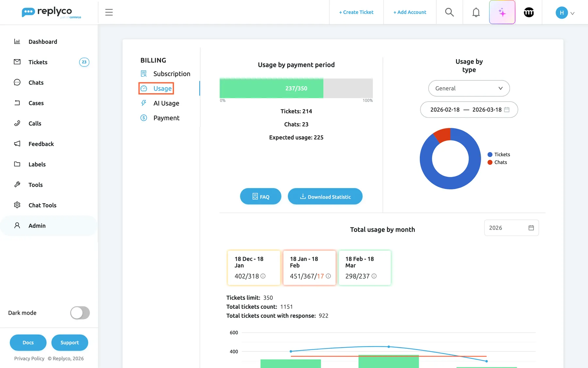Open the user avatar account menu
Screen dimensions: 588x368
click(x=565, y=13)
